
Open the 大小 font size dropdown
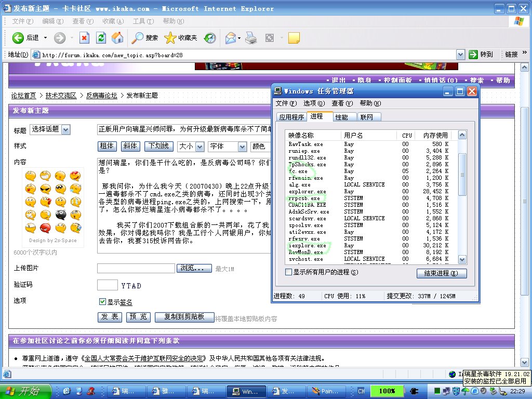click(190, 147)
